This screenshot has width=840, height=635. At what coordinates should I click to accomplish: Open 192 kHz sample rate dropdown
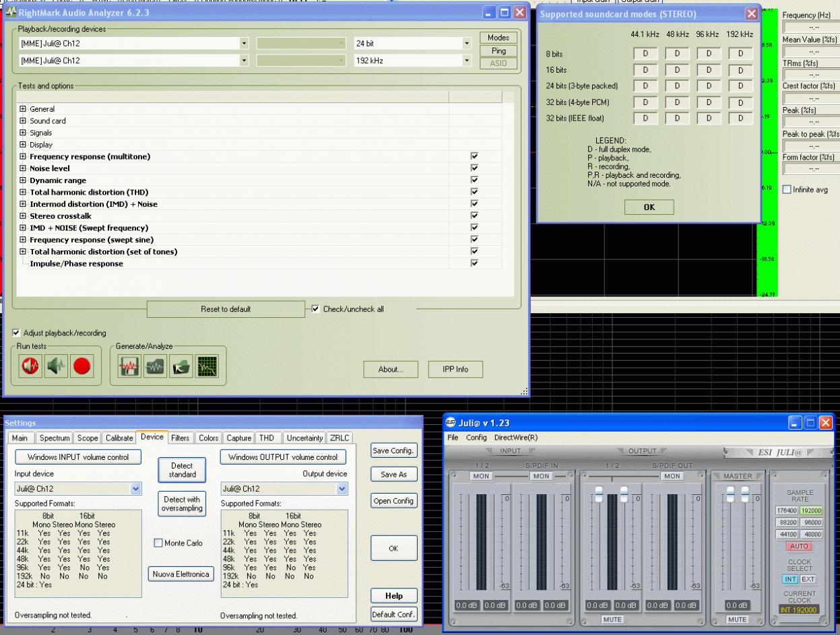466,61
